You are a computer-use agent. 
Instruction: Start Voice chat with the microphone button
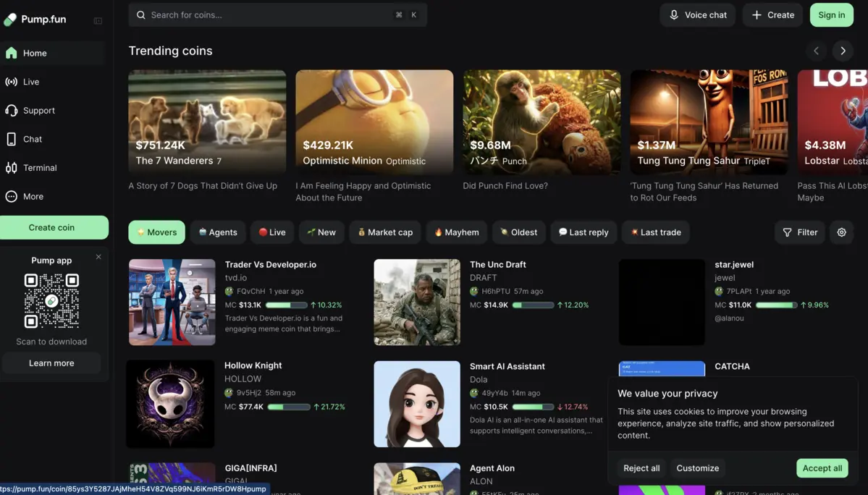tap(697, 14)
